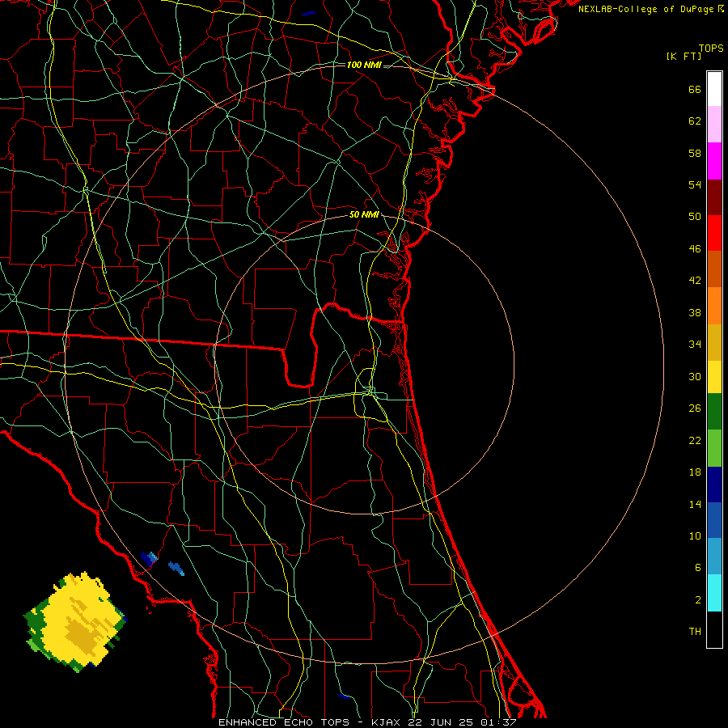Click the 62 legend value

[x=695, y=121]
